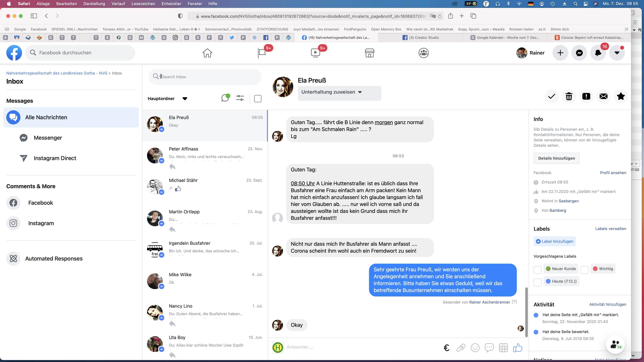
Task: Open the account menu arrow
Action: (617, 53)
